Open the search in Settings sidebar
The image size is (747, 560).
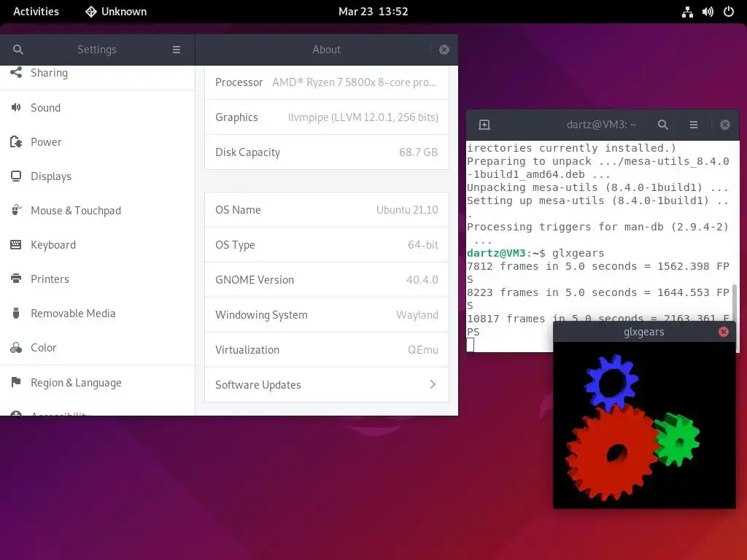point(18,50)
